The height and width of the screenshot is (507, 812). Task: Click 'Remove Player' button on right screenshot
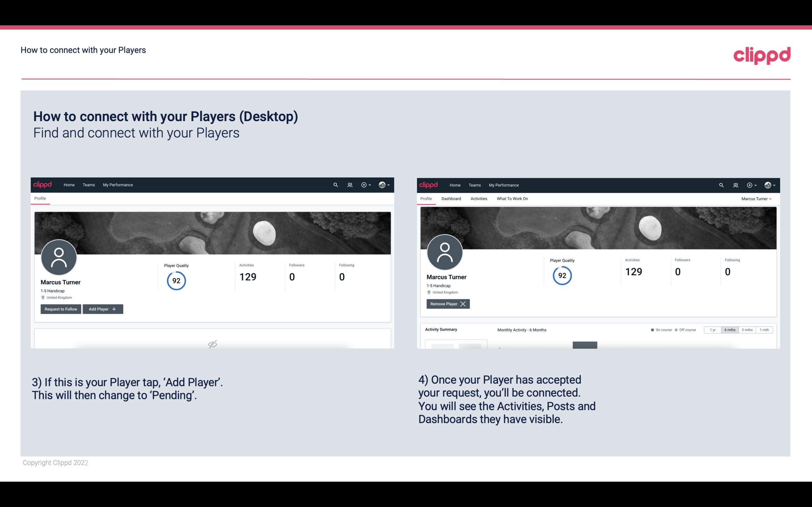(447, 304)
